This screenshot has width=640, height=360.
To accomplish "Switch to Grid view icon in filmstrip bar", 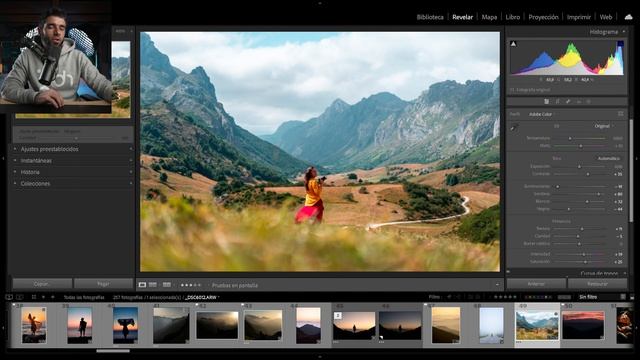I will [x=34, y=297].
